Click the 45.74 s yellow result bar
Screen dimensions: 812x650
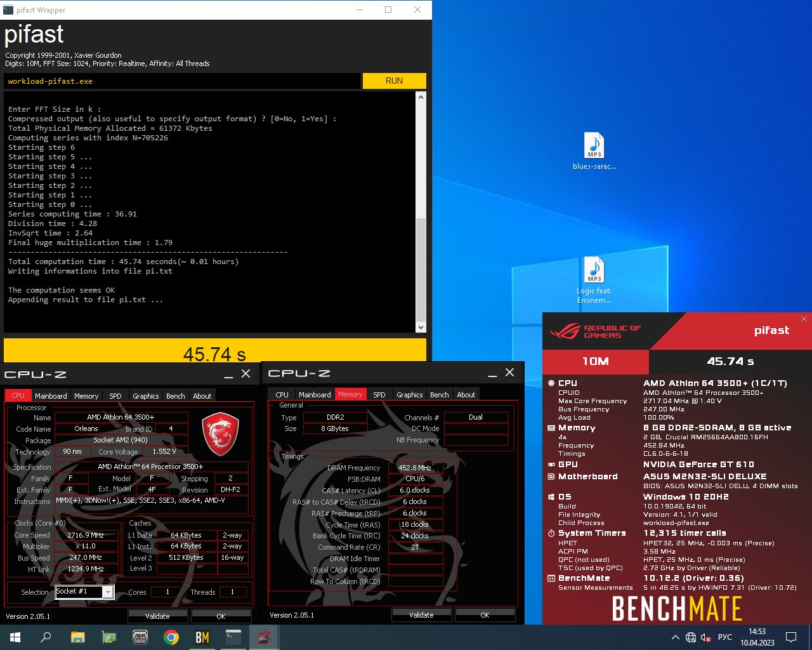[x=215, y=351]
